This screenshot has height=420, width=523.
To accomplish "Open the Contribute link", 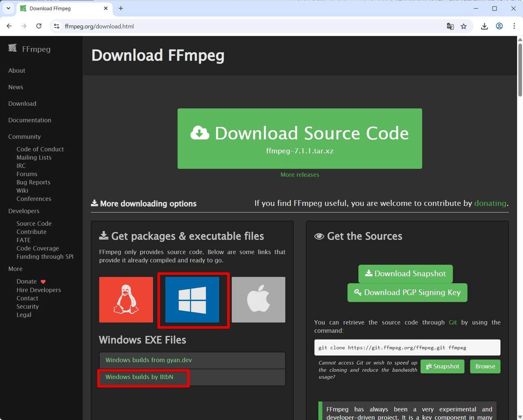I will [x=31, y=232].
